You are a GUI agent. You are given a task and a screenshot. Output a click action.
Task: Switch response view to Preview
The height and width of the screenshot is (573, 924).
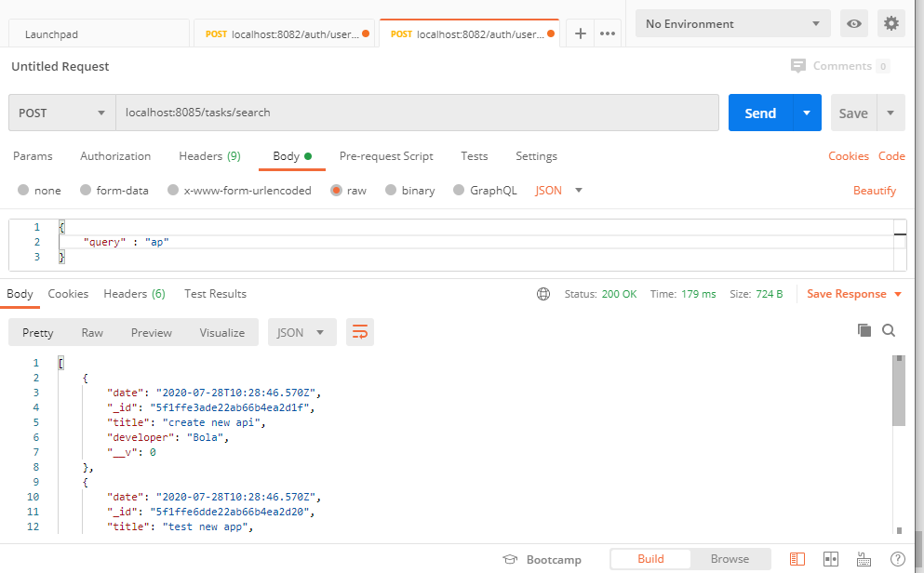[152, 333]
